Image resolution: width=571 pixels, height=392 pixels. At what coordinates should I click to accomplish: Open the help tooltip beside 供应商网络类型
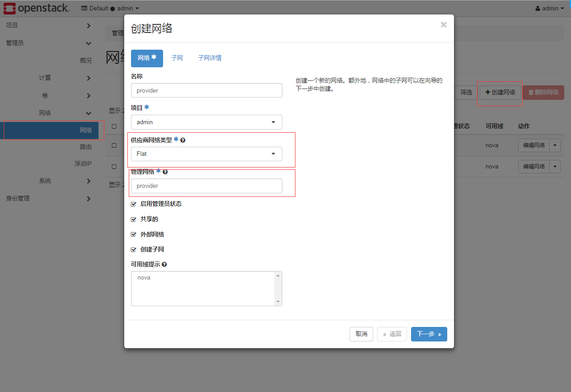183,140
